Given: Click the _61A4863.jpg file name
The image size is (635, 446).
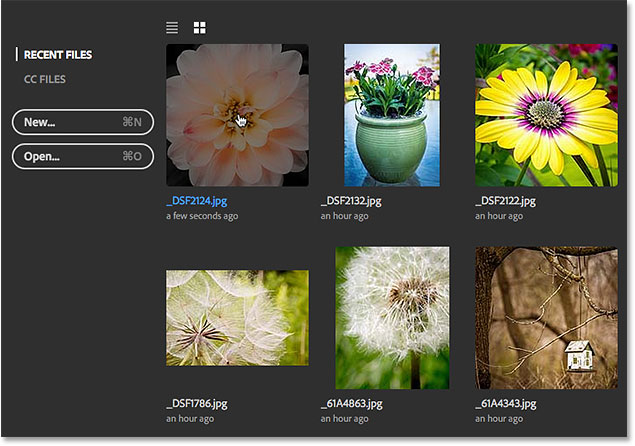Looking at the screenshot, I should (x=352, y=403).
